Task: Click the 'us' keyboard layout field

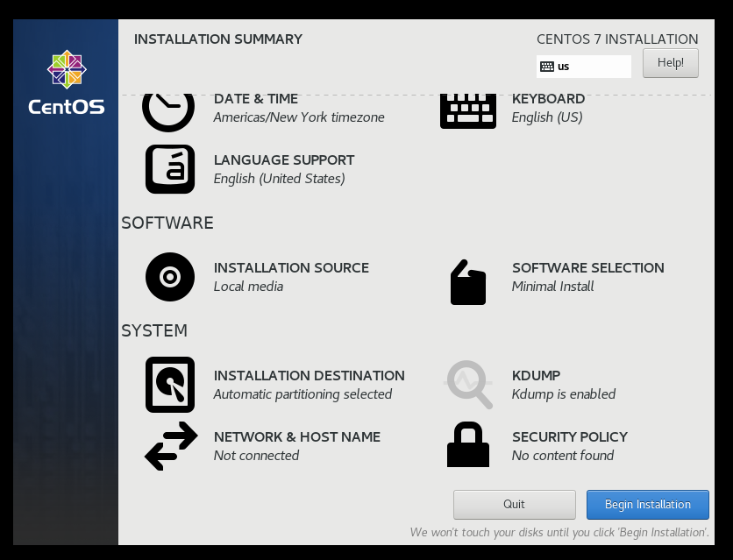Action: tap(584, 67)
